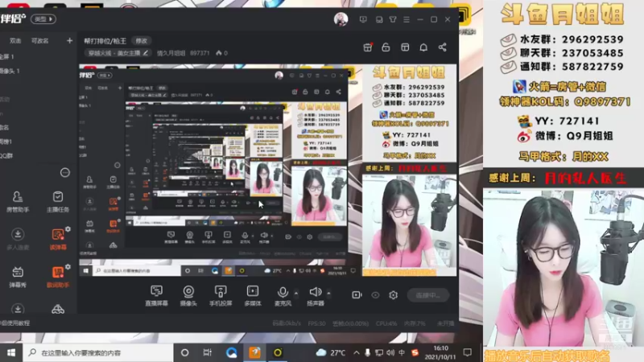Open the 房管助手 room manager assistant

[18, 202]
